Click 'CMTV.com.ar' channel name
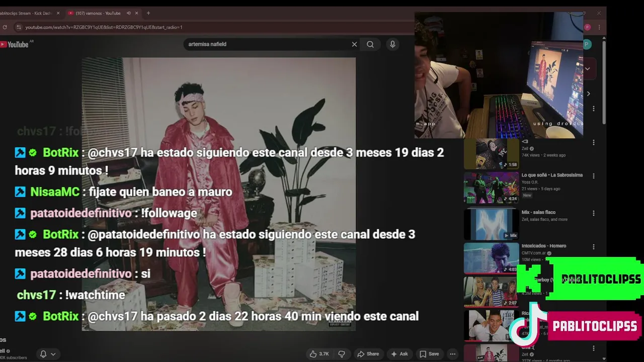The image size is (644, 362). pyautogui.click(x=534, y=253)
